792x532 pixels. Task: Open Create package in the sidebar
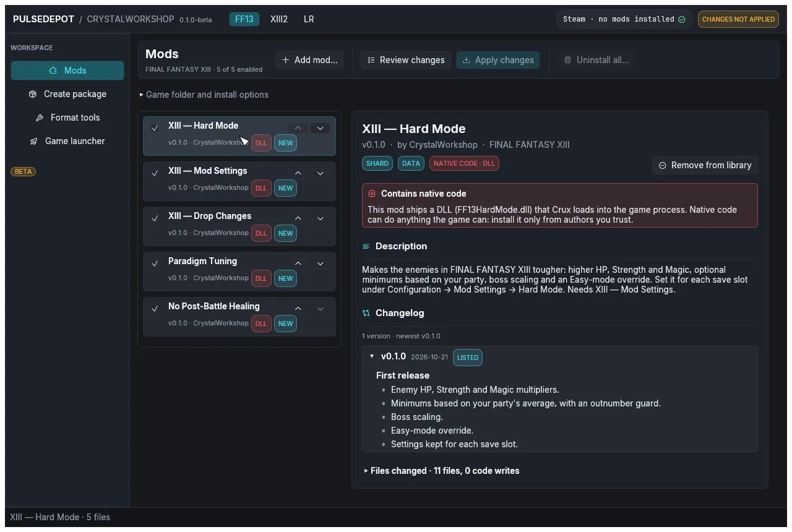point(67,94)
